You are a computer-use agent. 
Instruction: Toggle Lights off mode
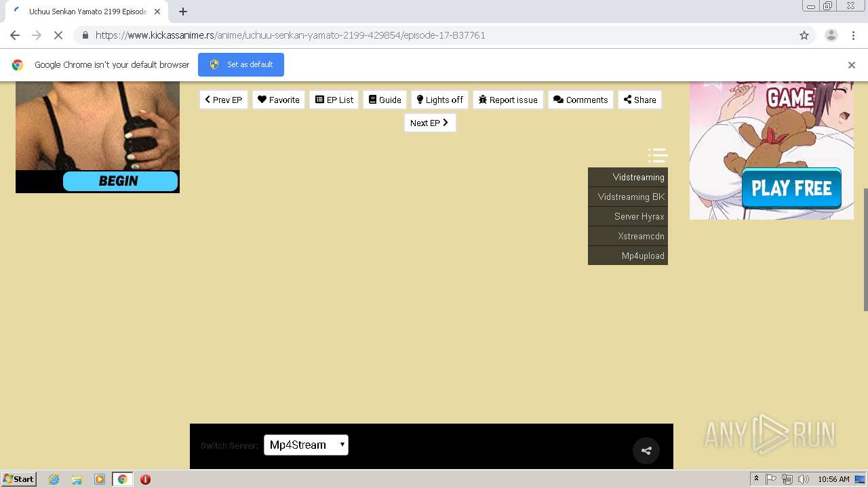439,100
